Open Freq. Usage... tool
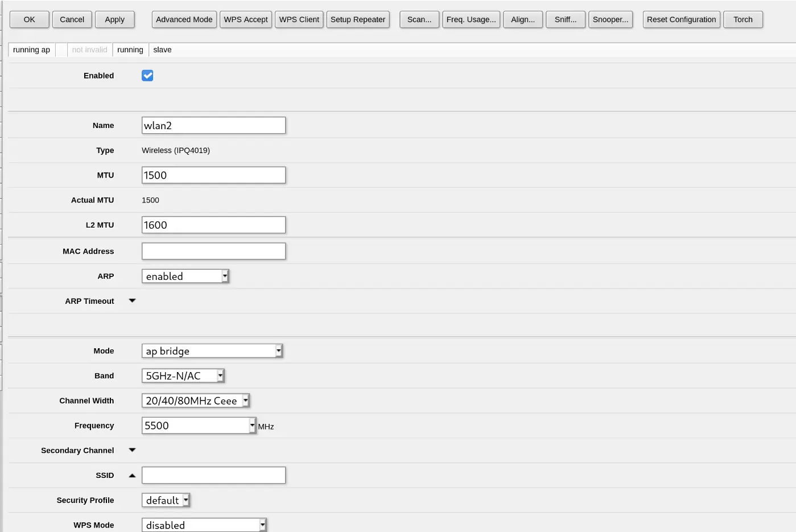 tap(471, 19)
